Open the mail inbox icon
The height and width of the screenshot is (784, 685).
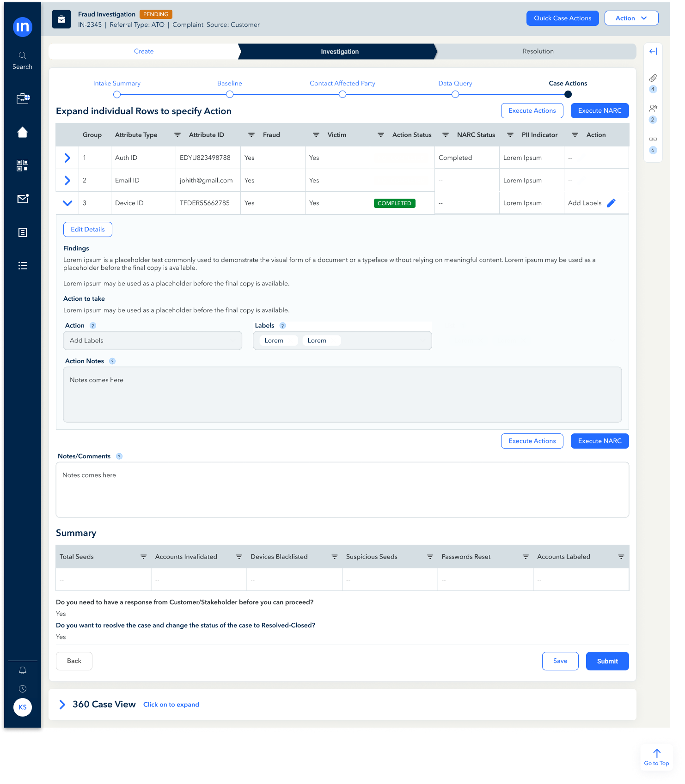(23, 199)
